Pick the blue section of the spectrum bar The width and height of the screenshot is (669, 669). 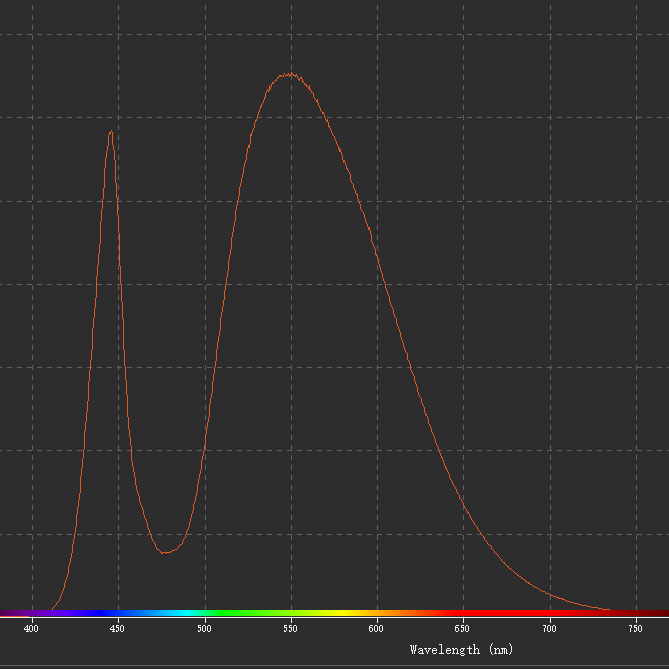[x=100, y=612]
